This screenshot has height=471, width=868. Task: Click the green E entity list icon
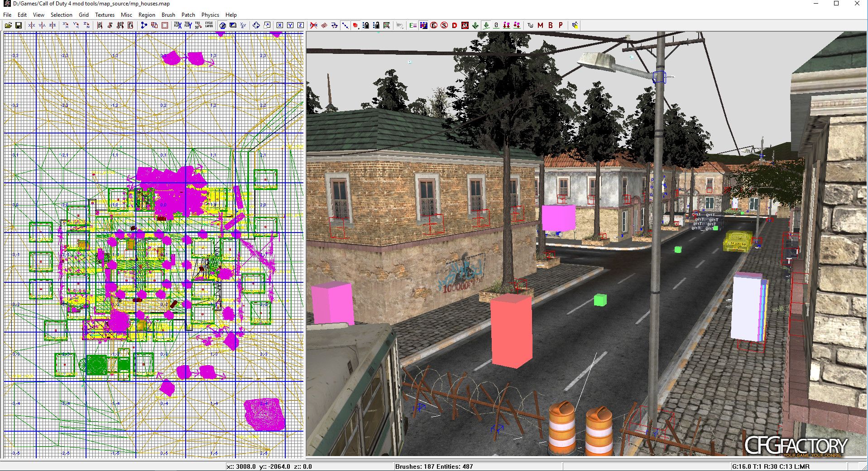pyautogui.click(x=413, y=25)
